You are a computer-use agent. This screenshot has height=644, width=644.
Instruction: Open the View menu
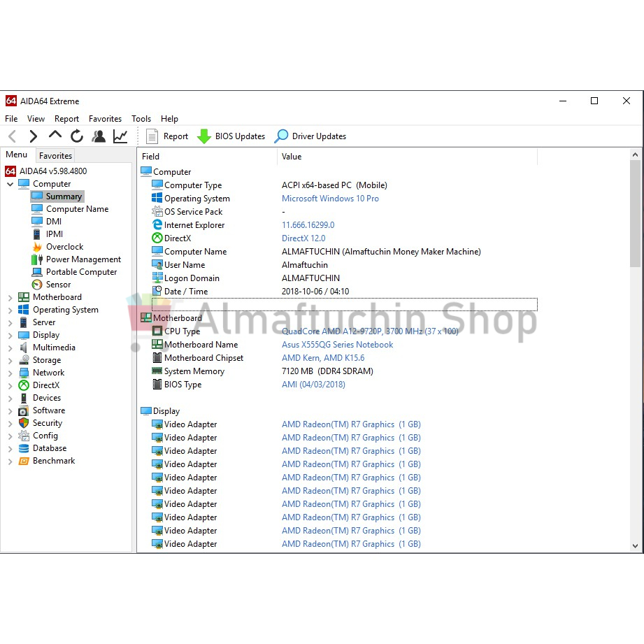coord(36,119)
